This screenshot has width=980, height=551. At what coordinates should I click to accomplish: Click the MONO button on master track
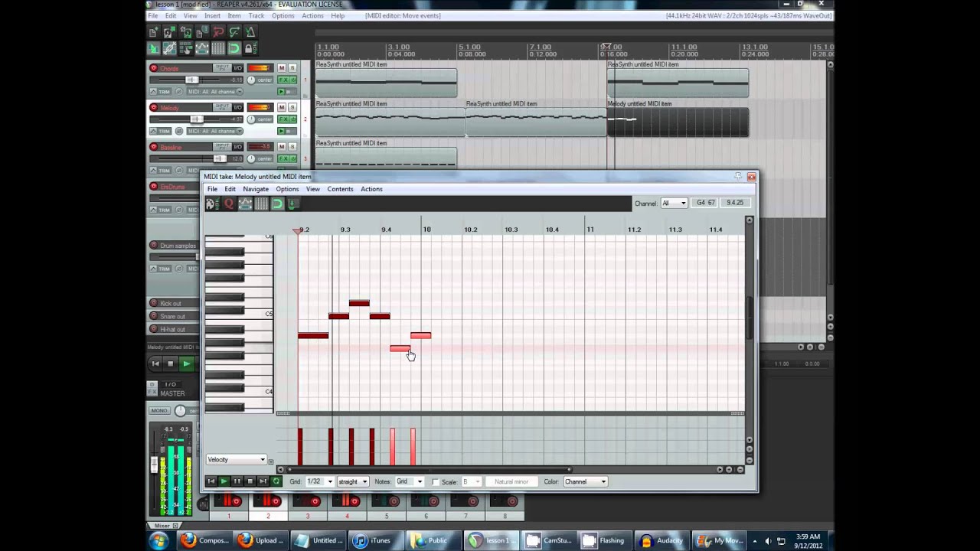[x=159, y=410]
